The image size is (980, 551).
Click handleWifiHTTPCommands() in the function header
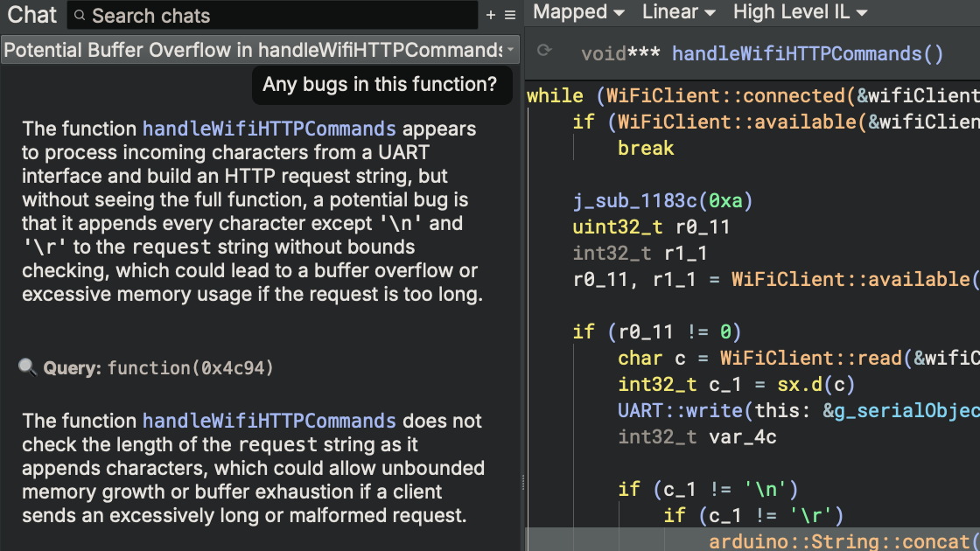pyautogui.click(x=808, y=54)
